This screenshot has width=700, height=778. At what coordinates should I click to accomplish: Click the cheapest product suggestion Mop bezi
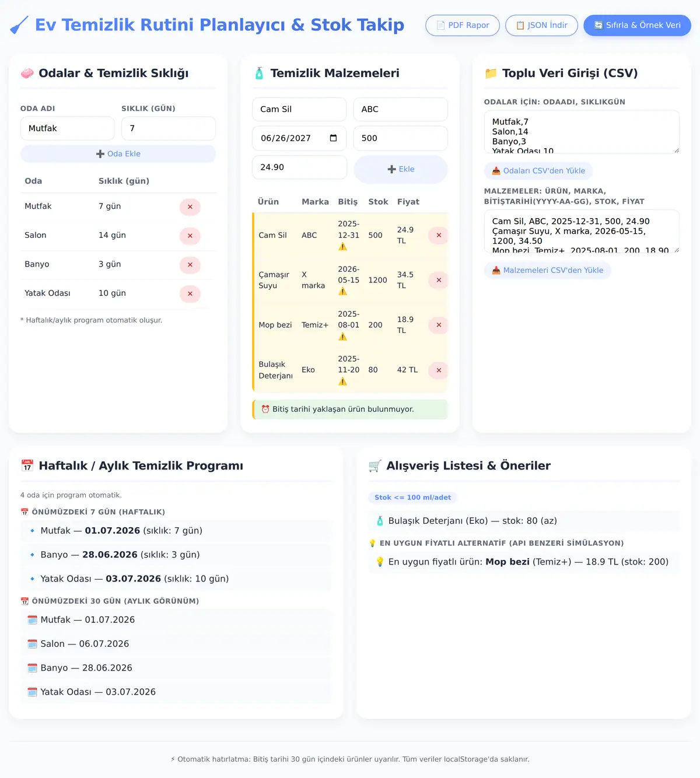click(524, 562)
